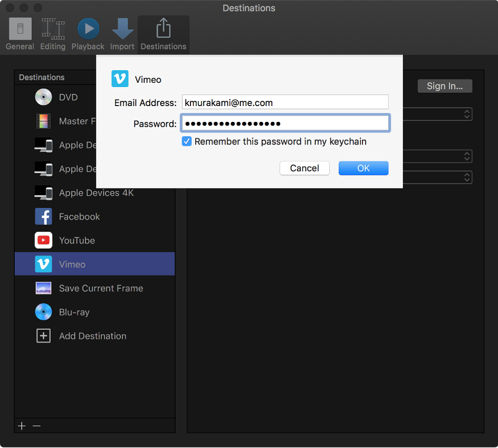Click the Apple Devices 4K device icon
Image resolution: width=498 pixels, height=448 pixels.
point(43,193)
